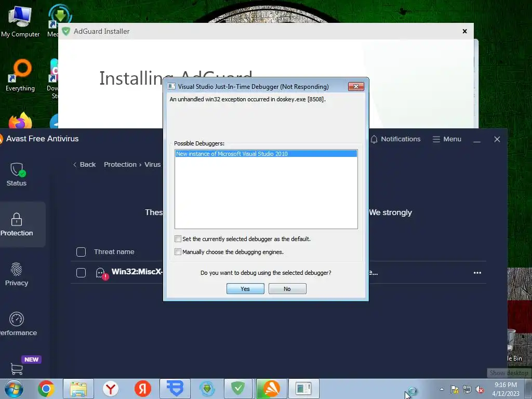This screenshot has height=399, width=532.
Task: Show hidden system tray icons arrow
Action: pos(442,389)
